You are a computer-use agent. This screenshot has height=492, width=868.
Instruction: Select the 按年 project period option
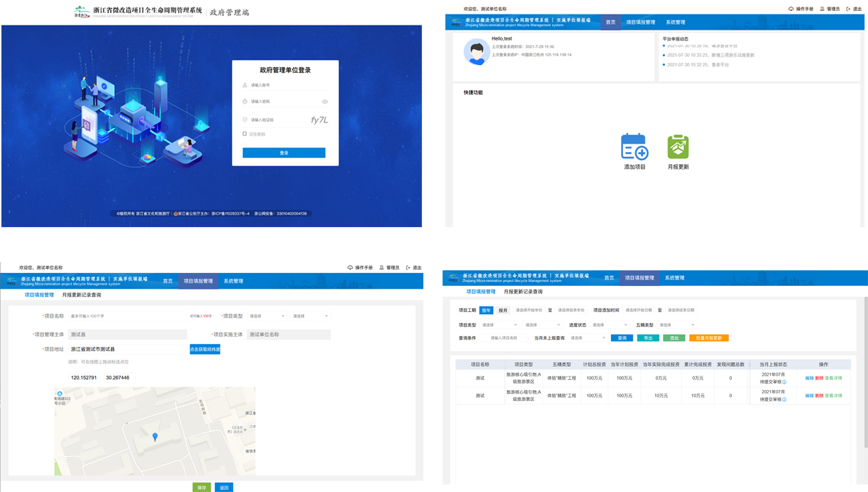point(486,310)
